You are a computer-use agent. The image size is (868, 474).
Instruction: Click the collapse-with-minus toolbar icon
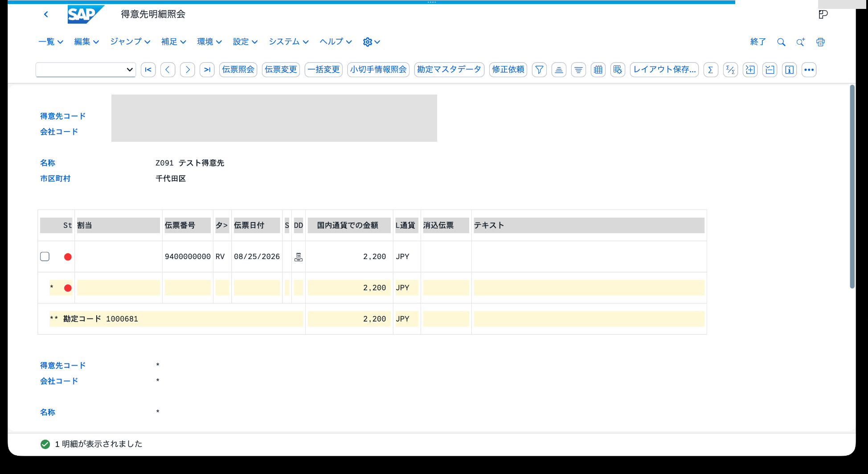pos(770,70)
